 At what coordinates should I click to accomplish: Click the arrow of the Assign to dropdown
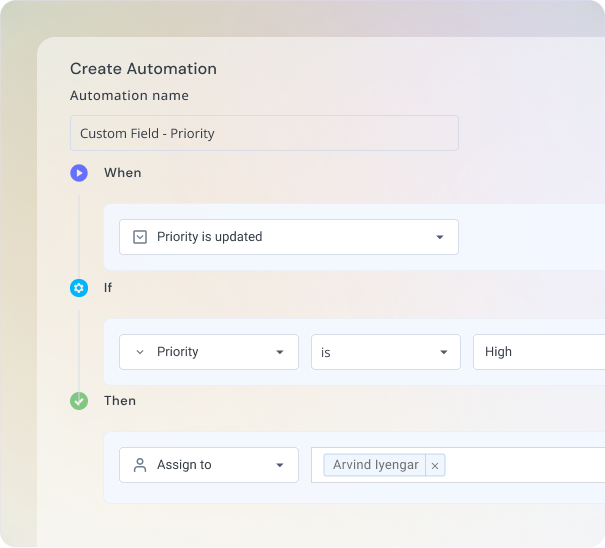(280, 465)
